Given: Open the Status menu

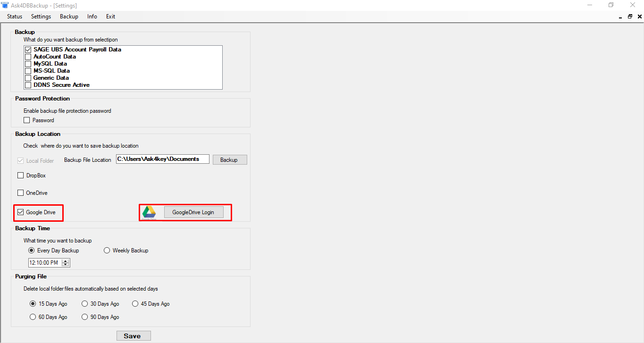Looking at the screenshot, I should [15, 17].
